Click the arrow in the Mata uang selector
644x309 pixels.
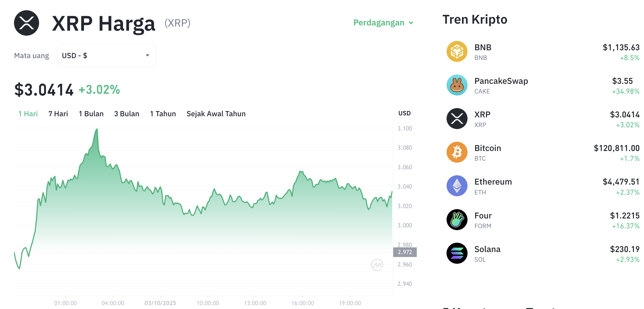pos(148,55)
